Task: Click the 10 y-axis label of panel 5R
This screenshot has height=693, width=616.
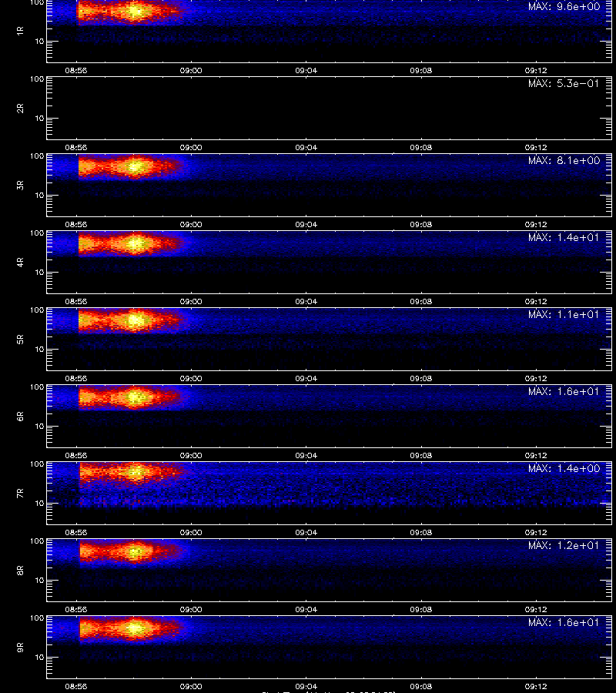Action: coord(40,349)
